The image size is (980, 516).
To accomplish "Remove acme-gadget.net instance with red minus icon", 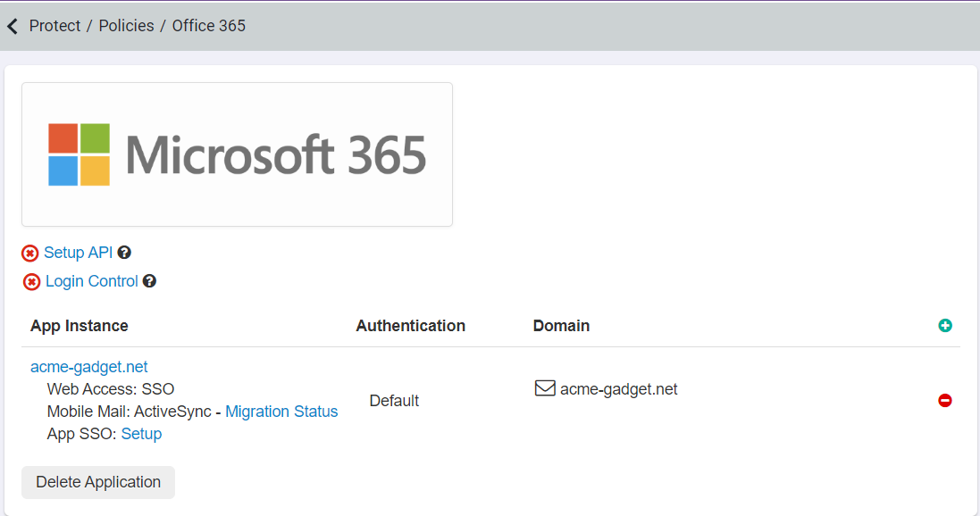I will (945, 401).
